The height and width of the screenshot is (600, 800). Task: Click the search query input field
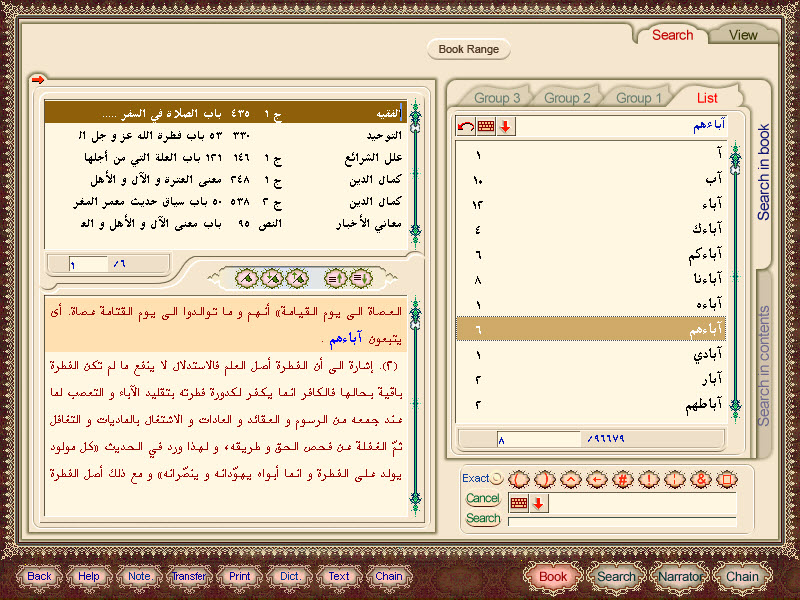coord(643,503)
